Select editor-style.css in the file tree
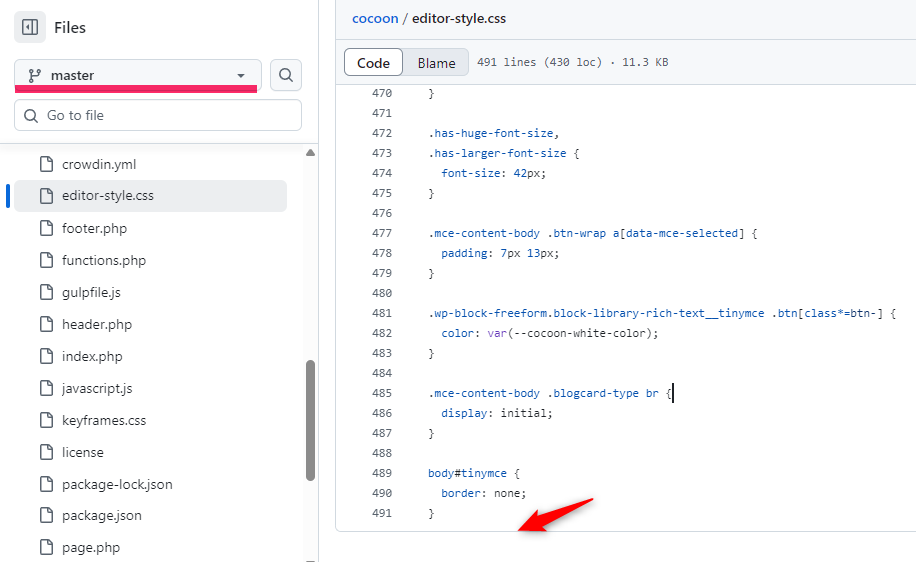The width and height of the screenshot is (916, 562). click(x=150, y=196)
